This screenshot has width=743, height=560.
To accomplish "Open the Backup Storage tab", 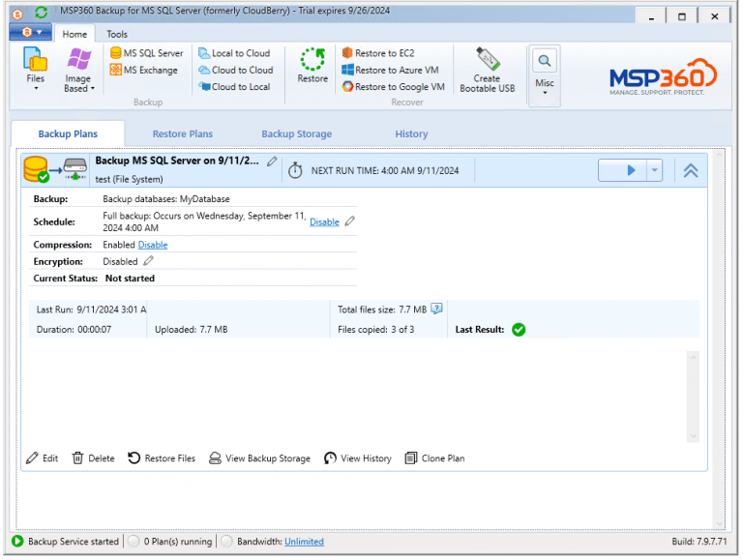I will click(297, 133).
